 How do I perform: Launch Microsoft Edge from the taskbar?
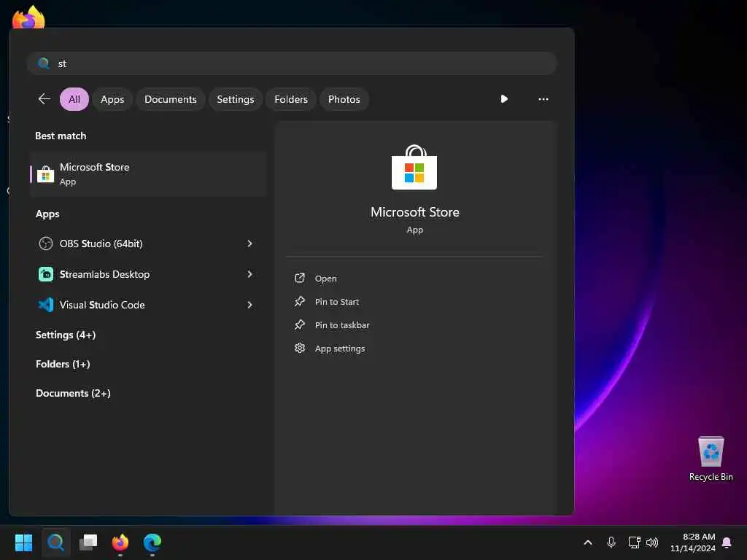click(152, 542)
